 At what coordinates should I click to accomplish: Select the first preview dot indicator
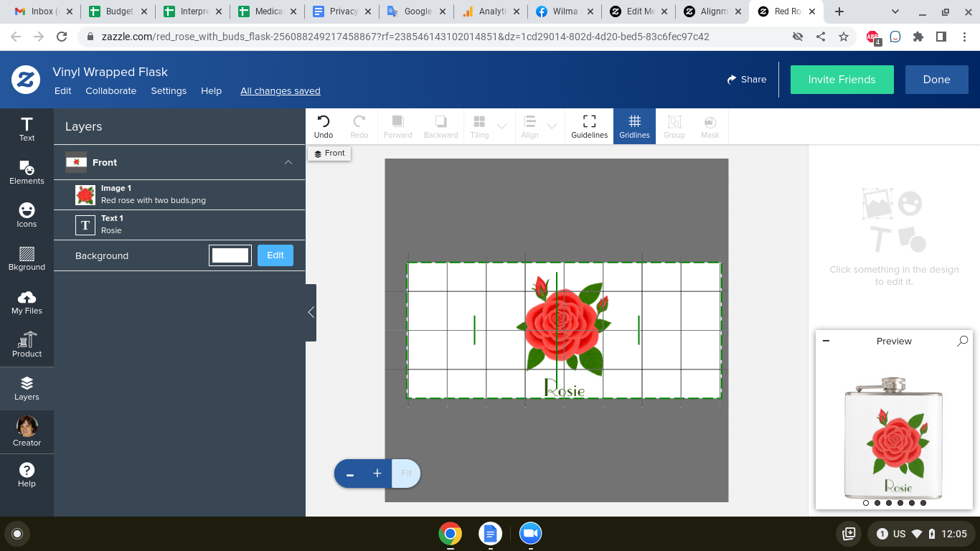point(866,503)
